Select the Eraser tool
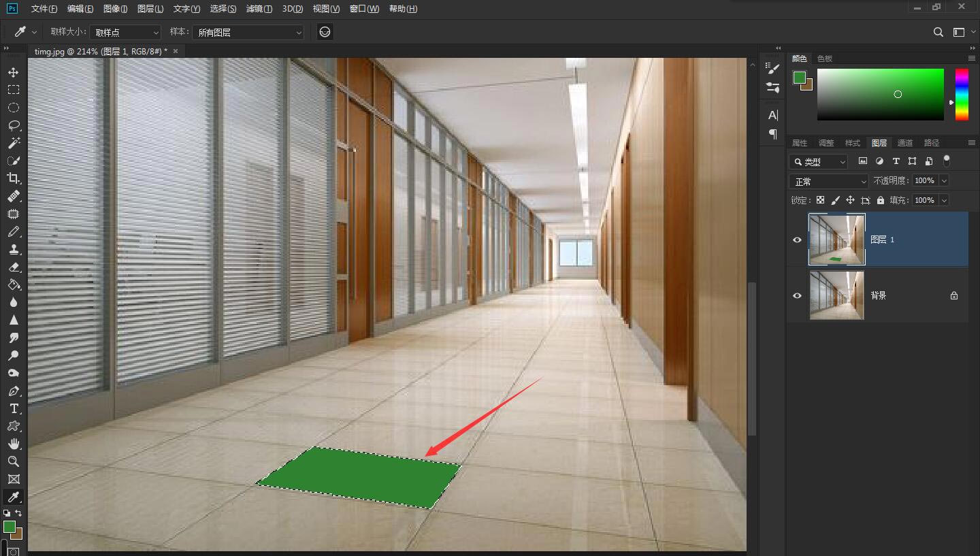 click(14, 267)
